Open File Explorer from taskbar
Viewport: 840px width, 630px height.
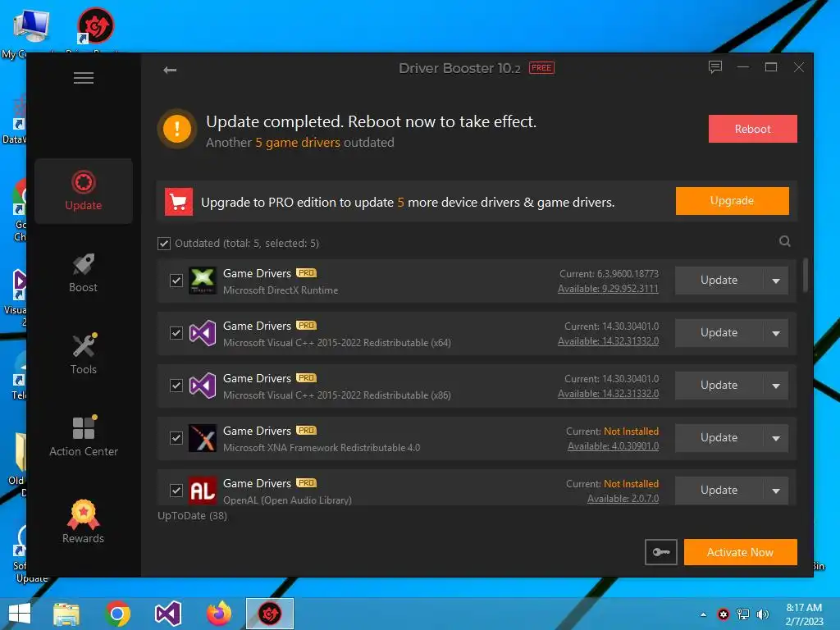coord(66,614)
